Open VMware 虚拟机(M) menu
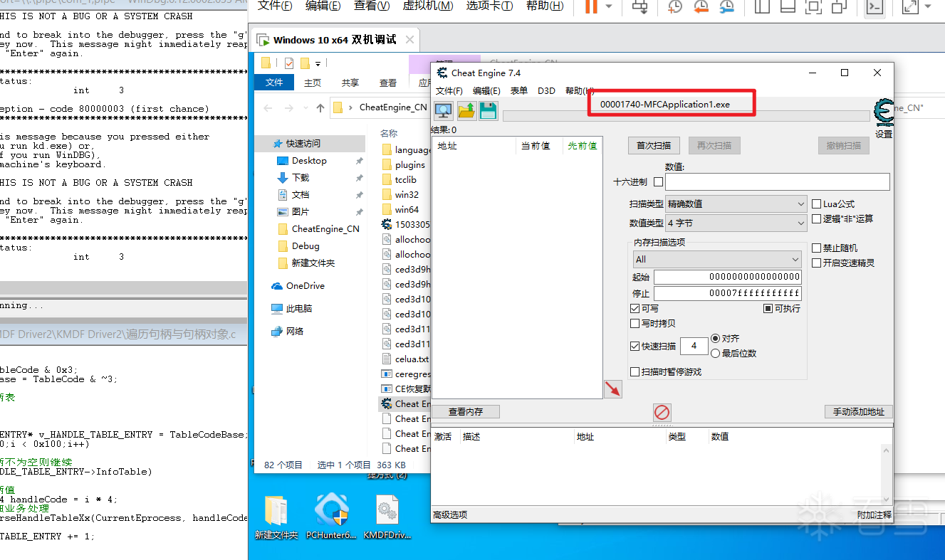Viewport: 945px width, 560px height. tap(428, 6)
